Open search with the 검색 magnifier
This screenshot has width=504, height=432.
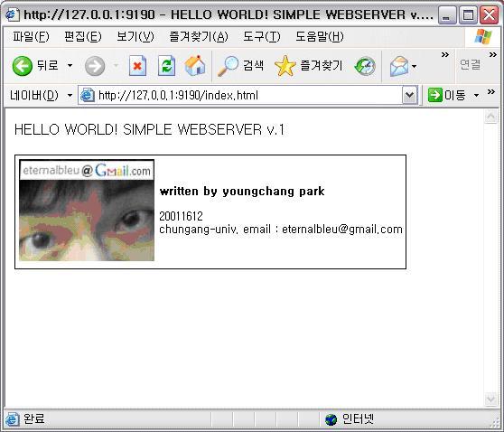pos(240,66)
